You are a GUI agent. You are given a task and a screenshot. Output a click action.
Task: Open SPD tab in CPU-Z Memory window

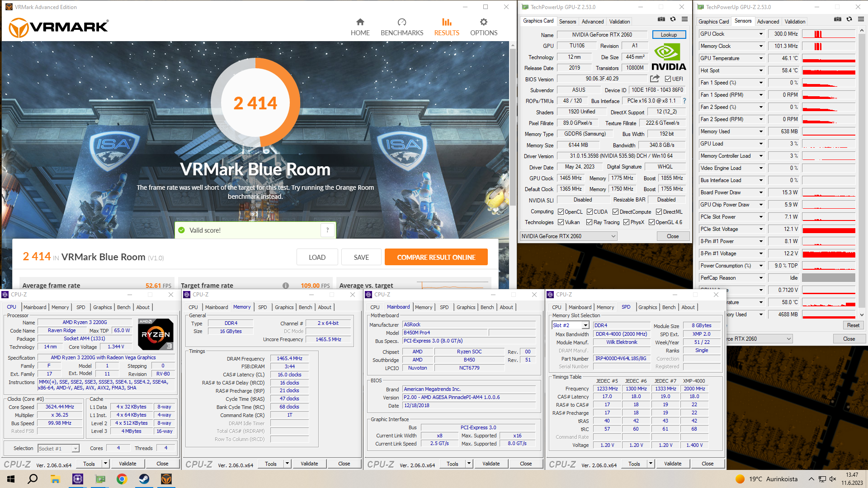pyautogui.click(x=263, y=307)
